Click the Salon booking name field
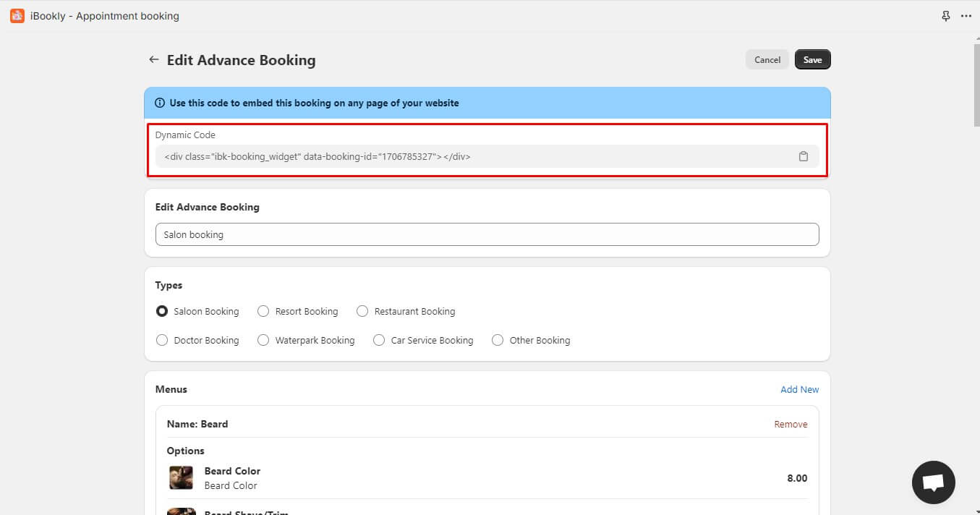The height and width of the screenshot is (515, 980). pyautogui.click(x=487, y=234)
